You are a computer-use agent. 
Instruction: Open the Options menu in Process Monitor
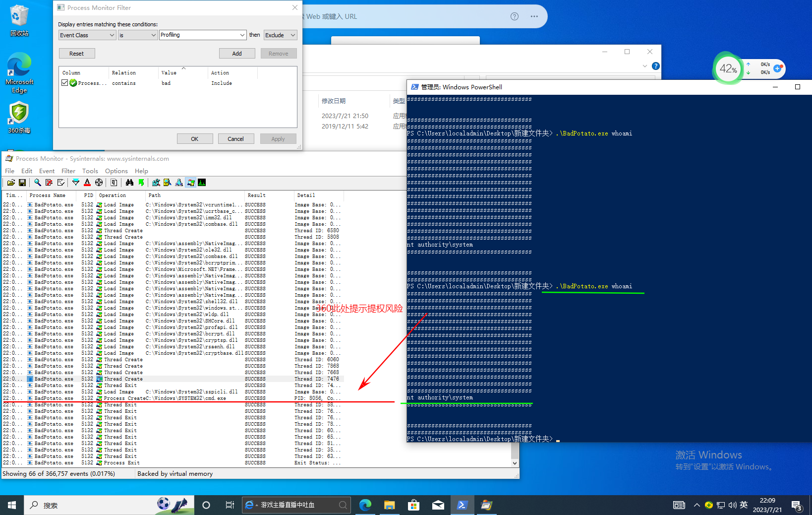tap(116, 171)
